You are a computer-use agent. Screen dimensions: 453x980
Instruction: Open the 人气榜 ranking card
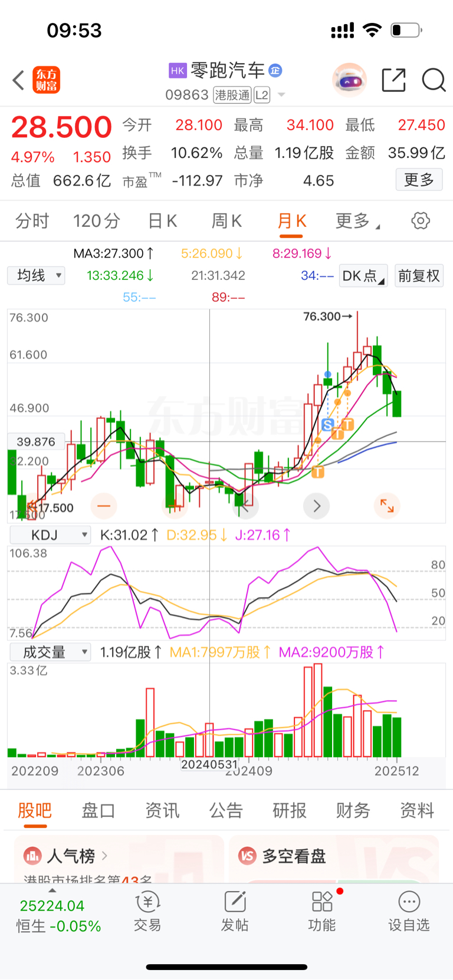pyautogui.click(x=119, y=859)
